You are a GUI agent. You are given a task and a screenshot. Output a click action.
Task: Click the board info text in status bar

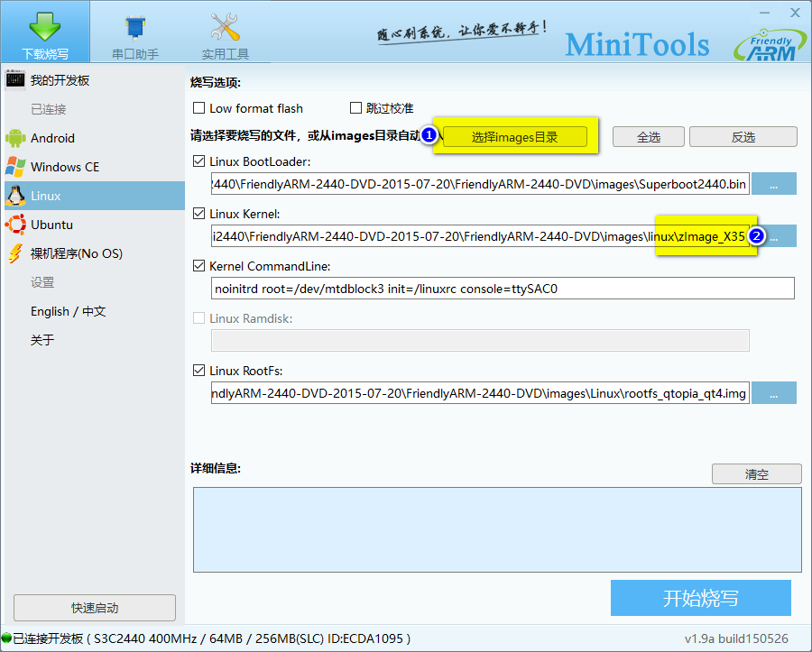212,638
